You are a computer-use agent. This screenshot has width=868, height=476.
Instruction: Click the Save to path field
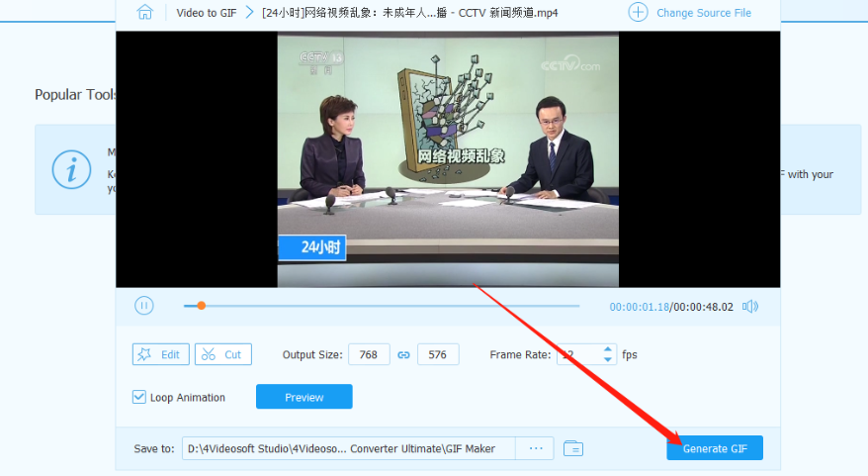[349, 448]
